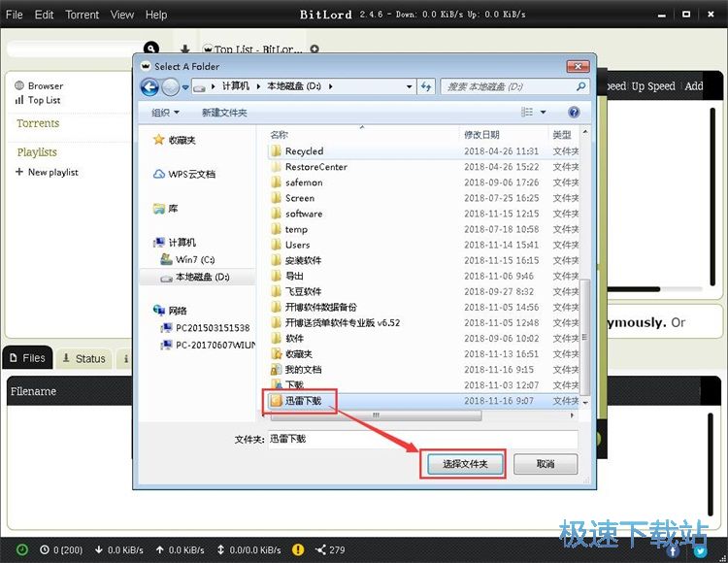Open the view options dropdown arrow
Image resolution: width=728 pixels, height=563 pixels.
coord(543,113)
